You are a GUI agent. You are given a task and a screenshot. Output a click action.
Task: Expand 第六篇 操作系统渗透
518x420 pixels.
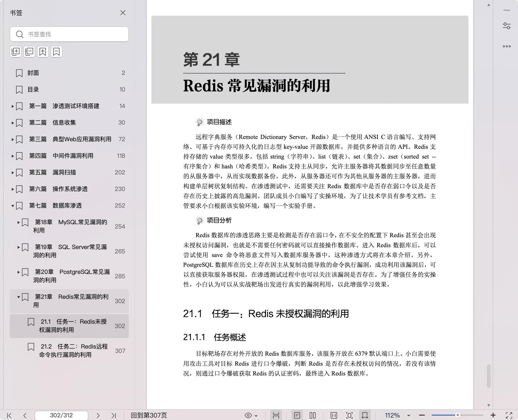tap(12, 189)
